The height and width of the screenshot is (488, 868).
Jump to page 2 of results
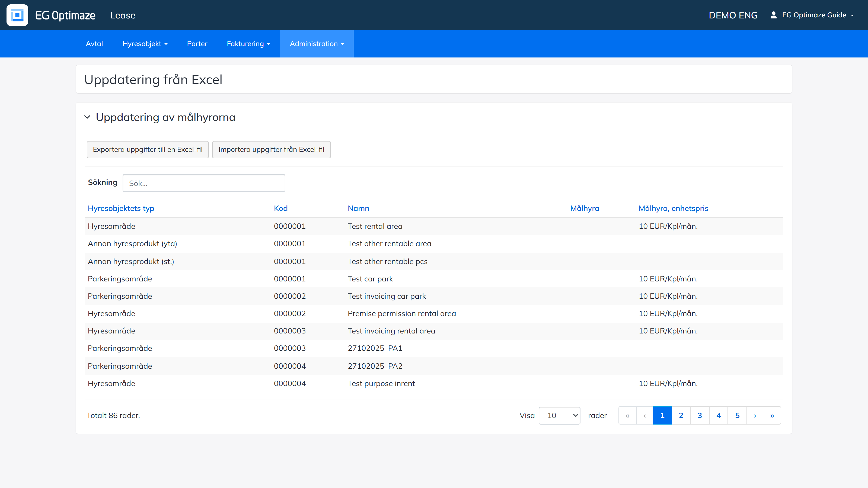681,415
